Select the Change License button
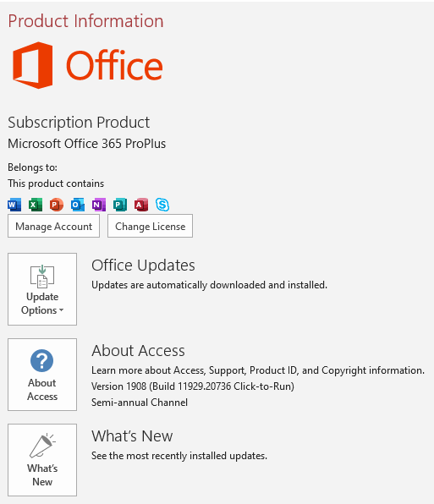This screenshot has height=504, width=434. pos(150,226)
